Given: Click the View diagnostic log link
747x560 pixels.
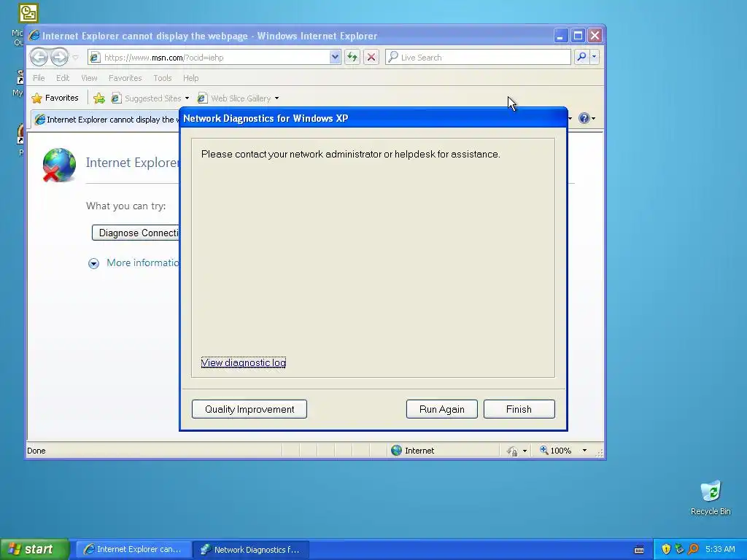Looking at the screenshot, I should point(244,363).
